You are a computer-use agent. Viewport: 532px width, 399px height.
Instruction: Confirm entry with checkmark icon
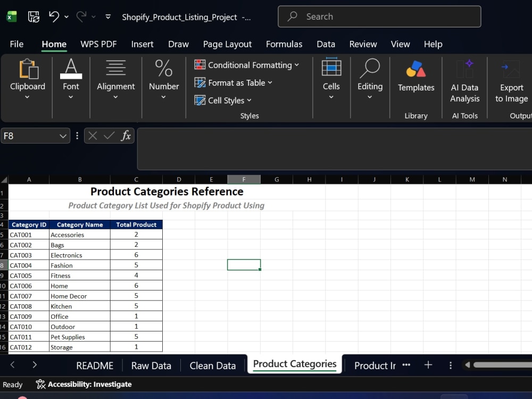click(x=109, y=136)
